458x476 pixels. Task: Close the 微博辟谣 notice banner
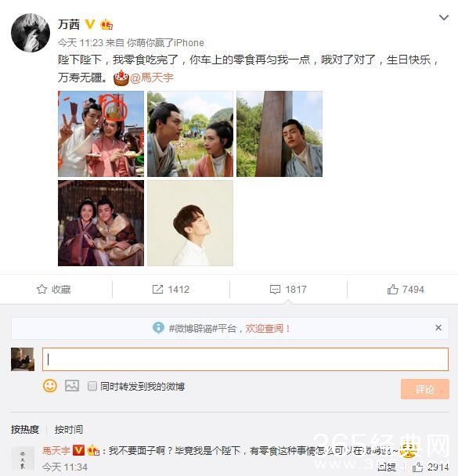(438, 327)
